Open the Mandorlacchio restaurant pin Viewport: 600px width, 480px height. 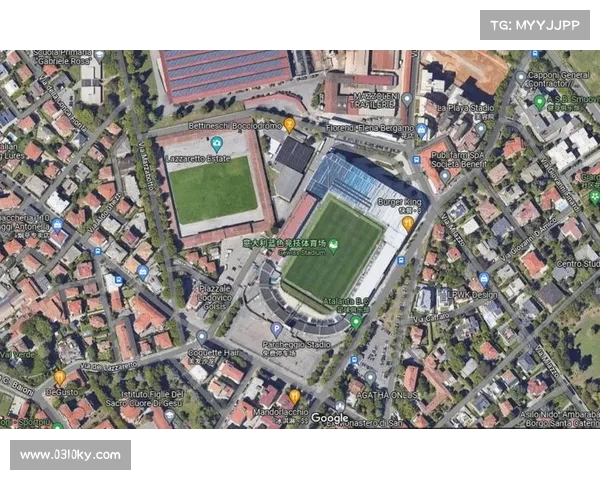coord(294,397)
